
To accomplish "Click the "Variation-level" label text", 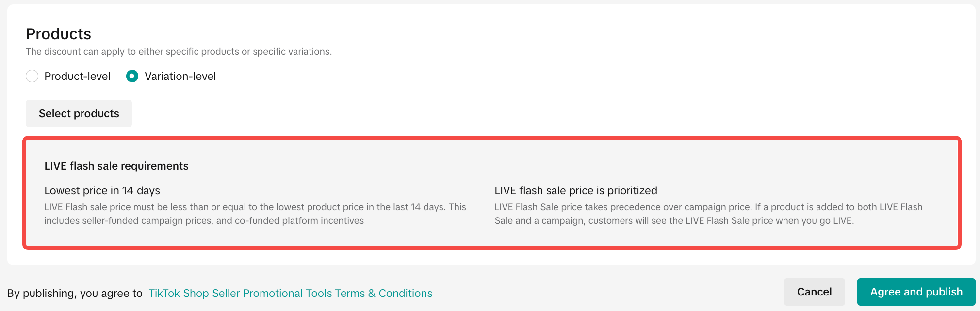I will (180, 76).
